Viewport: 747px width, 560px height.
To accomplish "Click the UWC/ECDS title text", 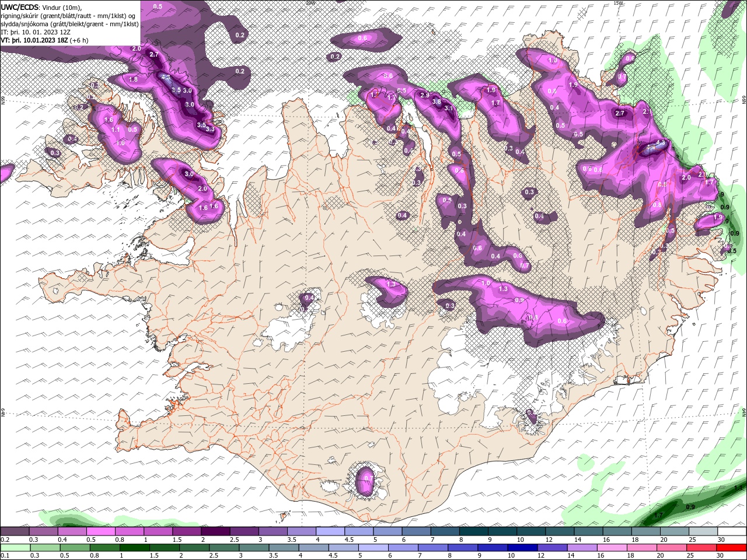I will [x=20, y=7].
